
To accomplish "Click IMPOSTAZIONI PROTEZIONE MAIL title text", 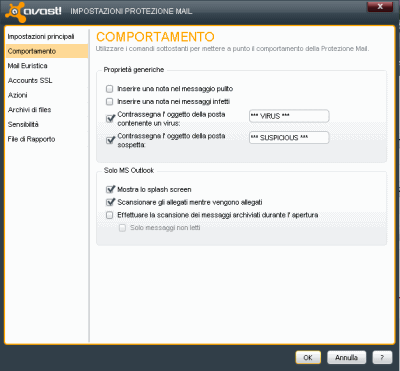I will click(x=131, y=11).
